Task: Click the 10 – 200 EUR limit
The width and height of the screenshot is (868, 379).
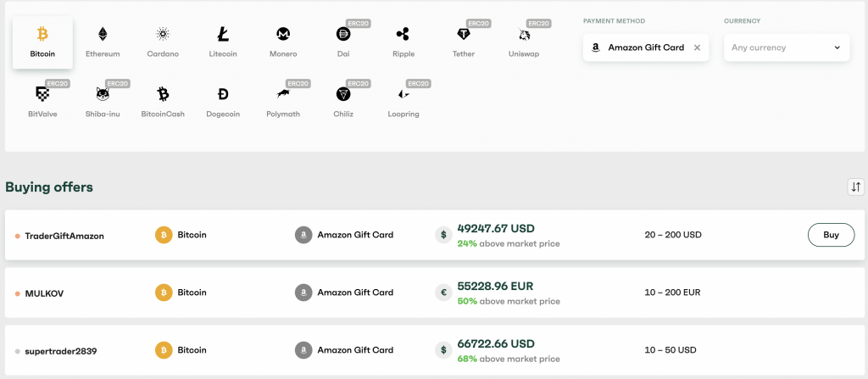Action: click(x=672, y=293)
